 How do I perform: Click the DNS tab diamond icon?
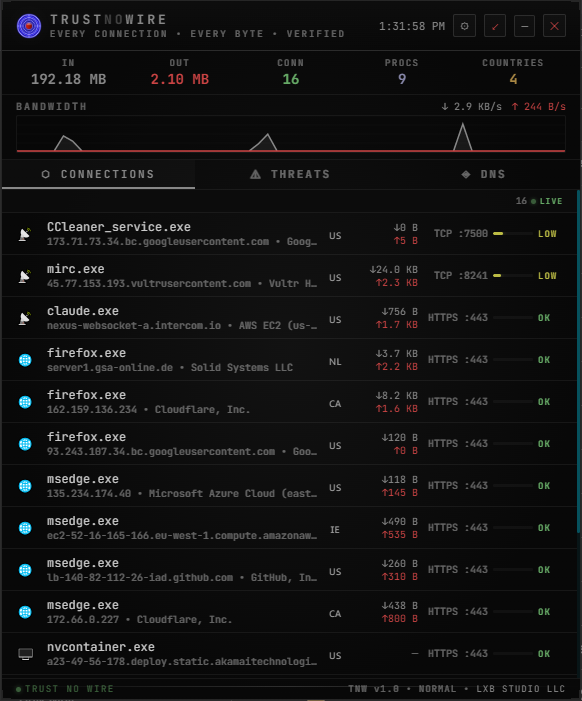tap(466, 174)
